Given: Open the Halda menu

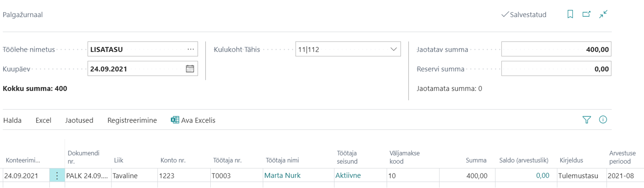Looking at the screenshot, I should click(12, 120).
